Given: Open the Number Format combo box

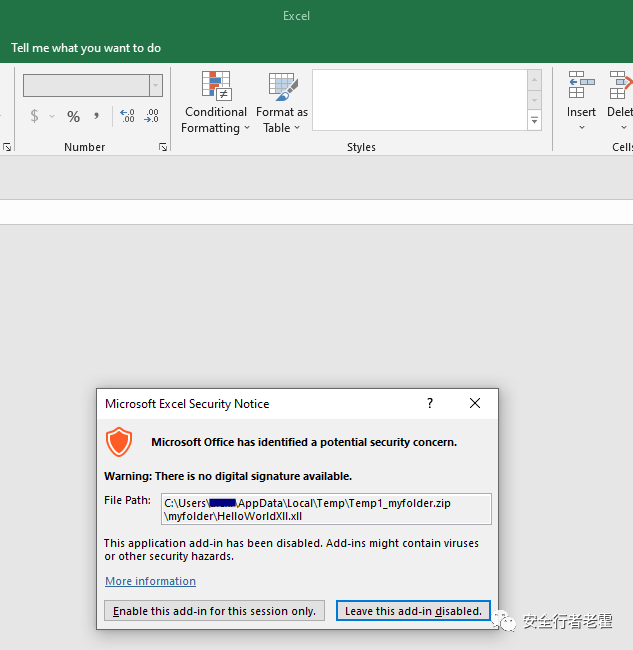Looking at the screenshot, I should [x=93, y=85].
